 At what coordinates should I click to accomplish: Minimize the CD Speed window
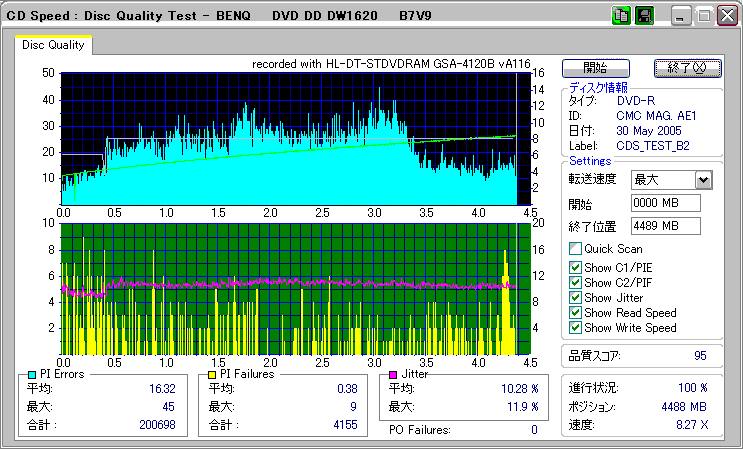680,16
